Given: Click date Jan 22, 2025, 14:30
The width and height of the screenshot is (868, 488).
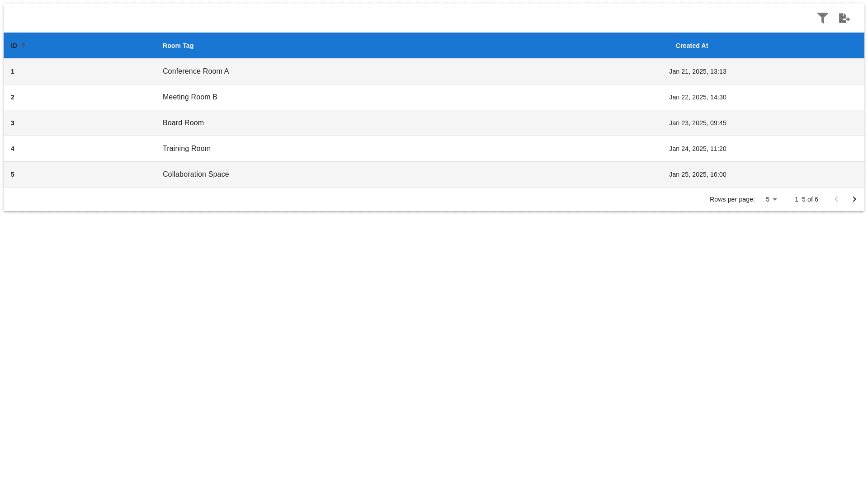Looking at the screenshot, I should [698, 97].
